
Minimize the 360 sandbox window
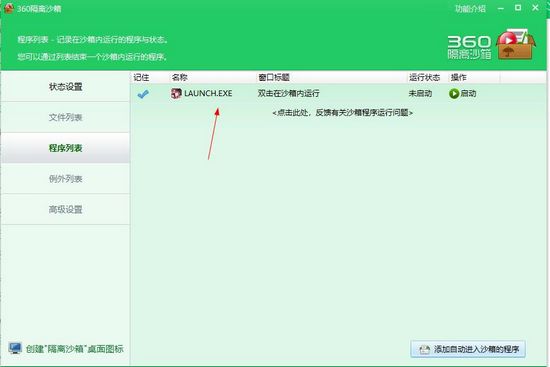(501, 8)
